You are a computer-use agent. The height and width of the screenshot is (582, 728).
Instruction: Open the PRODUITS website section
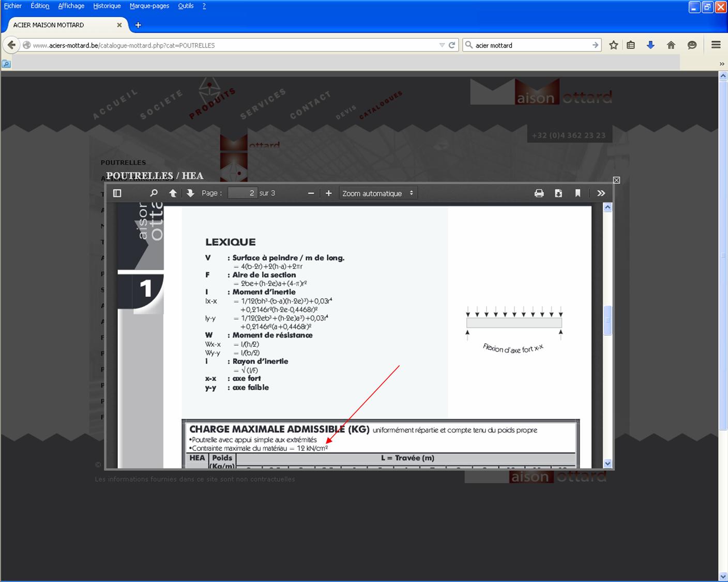[x=212, y=103]
